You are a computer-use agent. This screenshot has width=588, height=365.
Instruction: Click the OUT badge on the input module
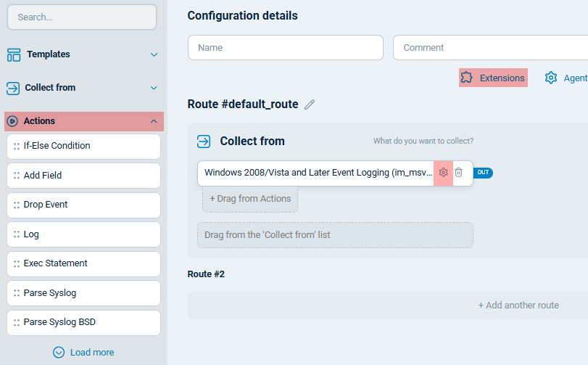pos(483,173)
